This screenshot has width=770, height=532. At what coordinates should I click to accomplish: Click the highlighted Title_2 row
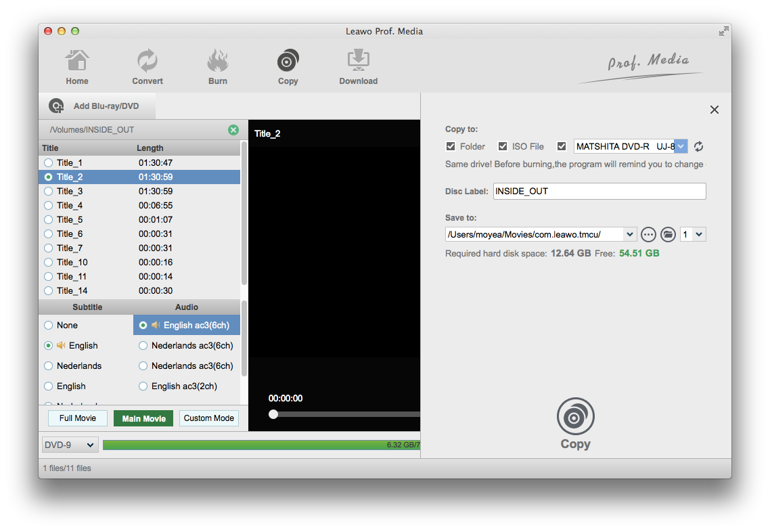tap(139, 177)
